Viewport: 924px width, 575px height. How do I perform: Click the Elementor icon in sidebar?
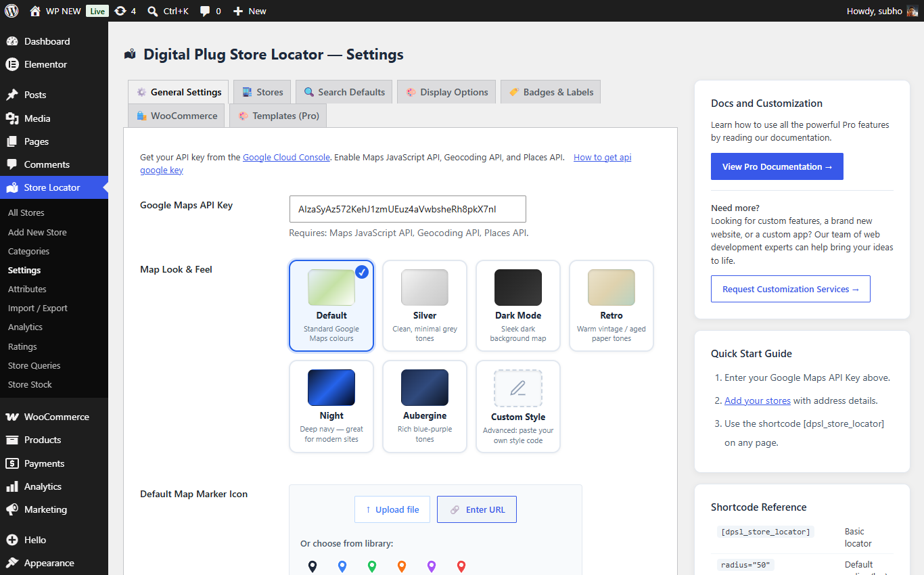pyautogui.click(x=12, y=64)
